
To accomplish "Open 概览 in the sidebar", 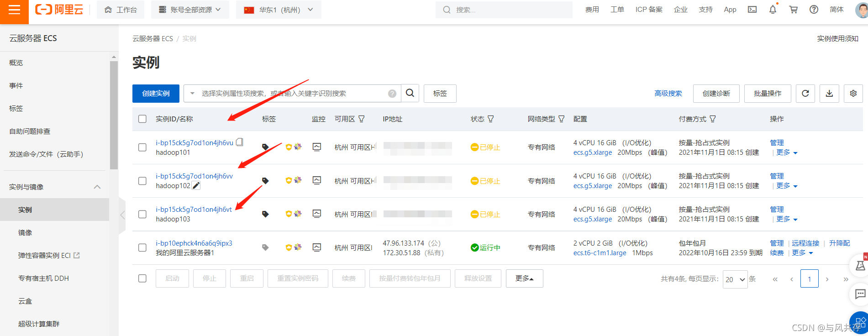I will click(16, 63).
